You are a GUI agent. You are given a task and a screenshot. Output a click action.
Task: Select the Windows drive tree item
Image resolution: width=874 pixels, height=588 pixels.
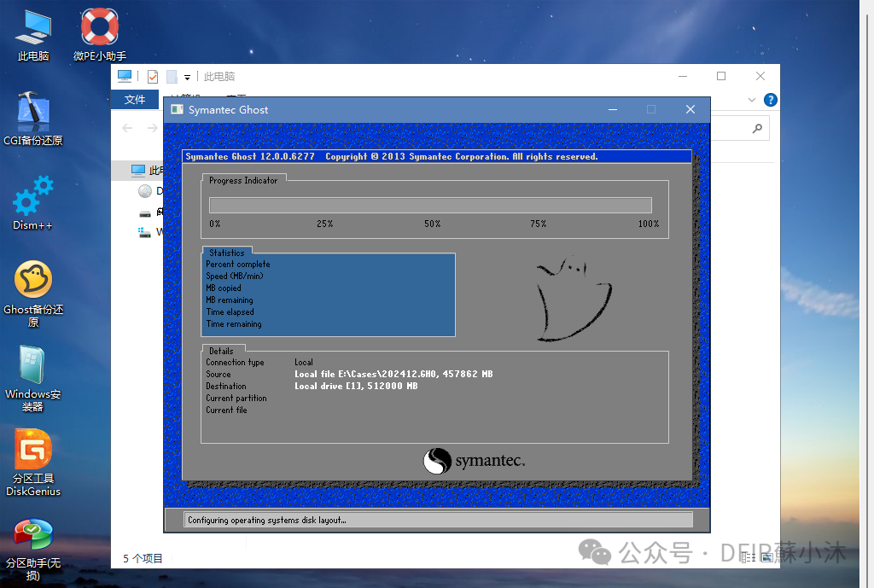(x=150, y=232)
